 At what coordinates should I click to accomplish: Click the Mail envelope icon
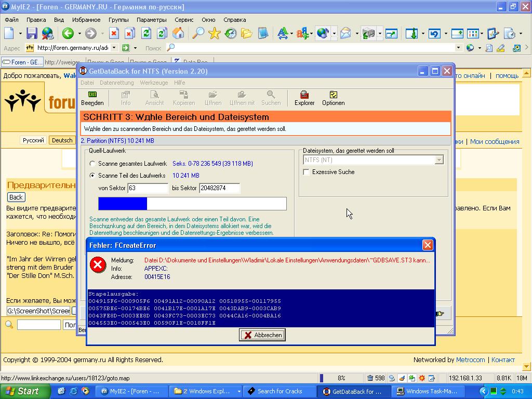(345, 33)
